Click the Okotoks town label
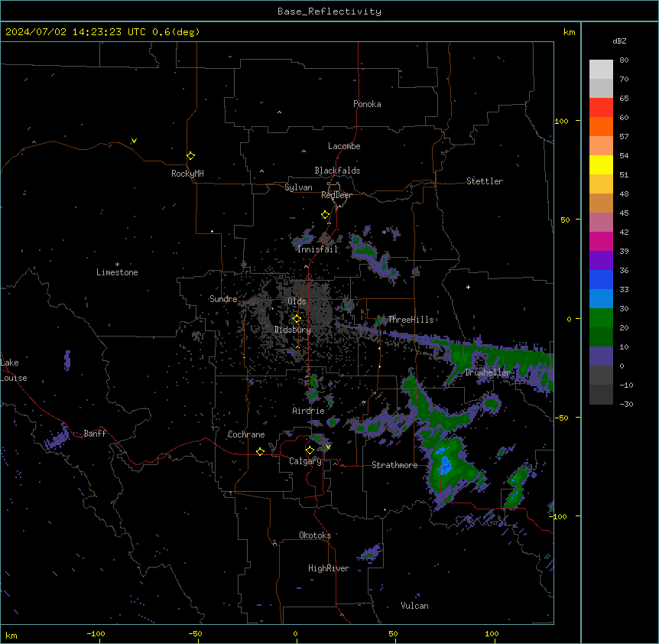This screenshot has height=644, width=659. [x=315, y=535]
